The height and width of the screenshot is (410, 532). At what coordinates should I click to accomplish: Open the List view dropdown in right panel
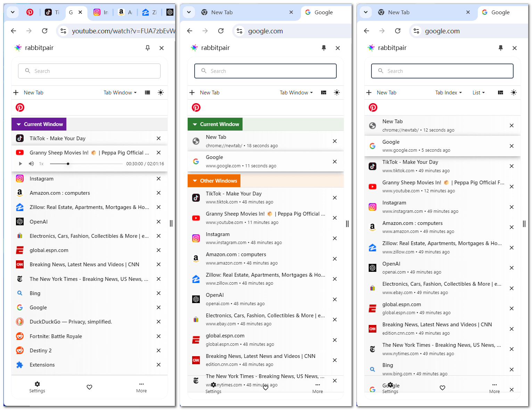(x=478, y=92)
